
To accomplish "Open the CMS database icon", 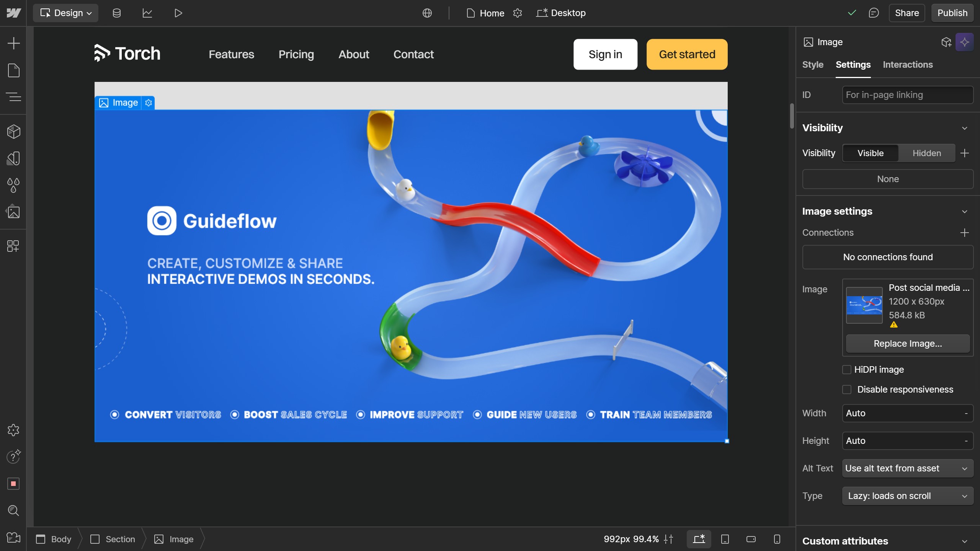I will click(x=117, y=13).
